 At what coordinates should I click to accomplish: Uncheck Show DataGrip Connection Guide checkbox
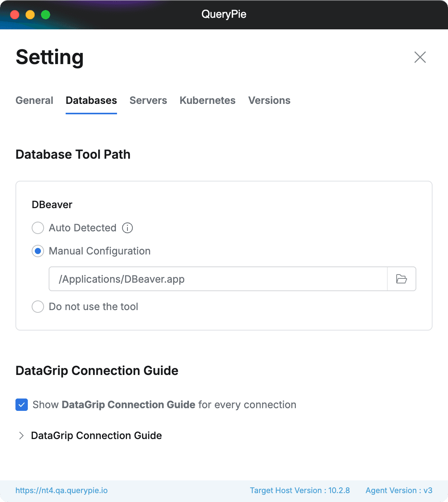tap(22, 405)
